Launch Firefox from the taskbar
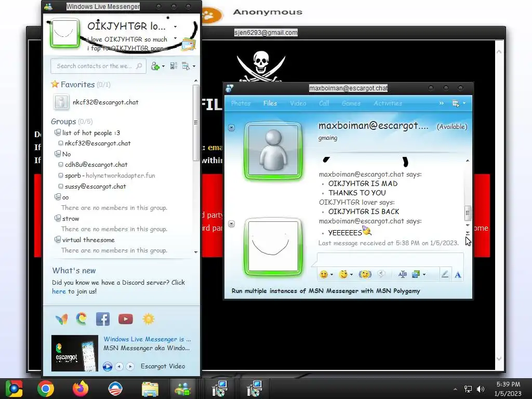Screen dimensions: 532x399 click(81, 389)
